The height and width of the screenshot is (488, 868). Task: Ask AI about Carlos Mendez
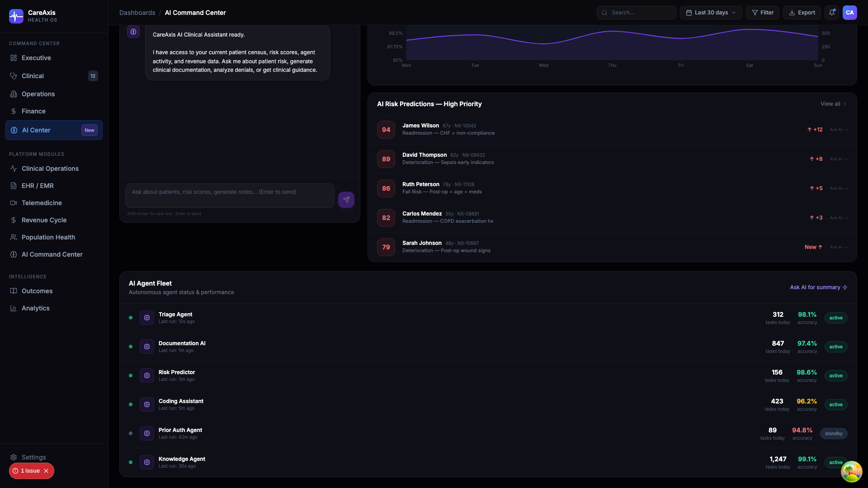pos(839,218)
